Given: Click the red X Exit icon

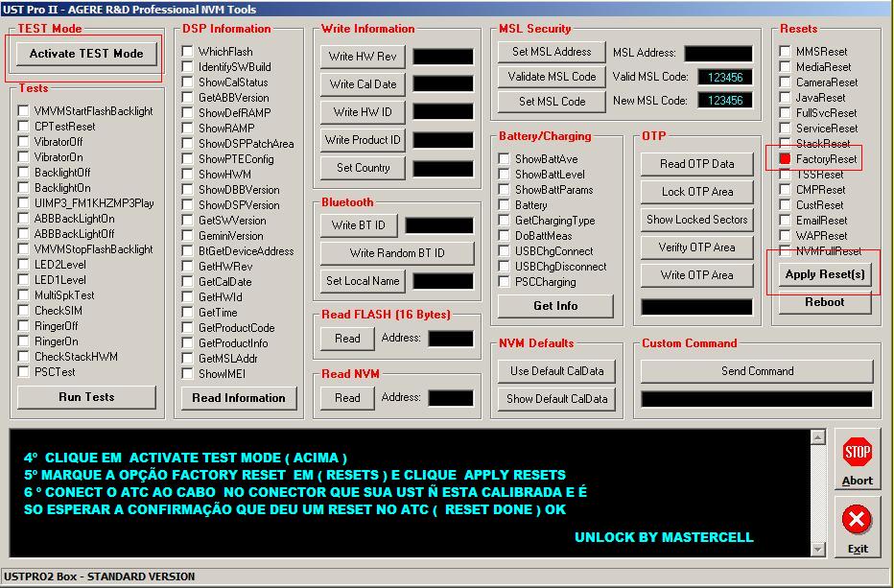Looking at the screenshot, I should (x=857, y=521).
